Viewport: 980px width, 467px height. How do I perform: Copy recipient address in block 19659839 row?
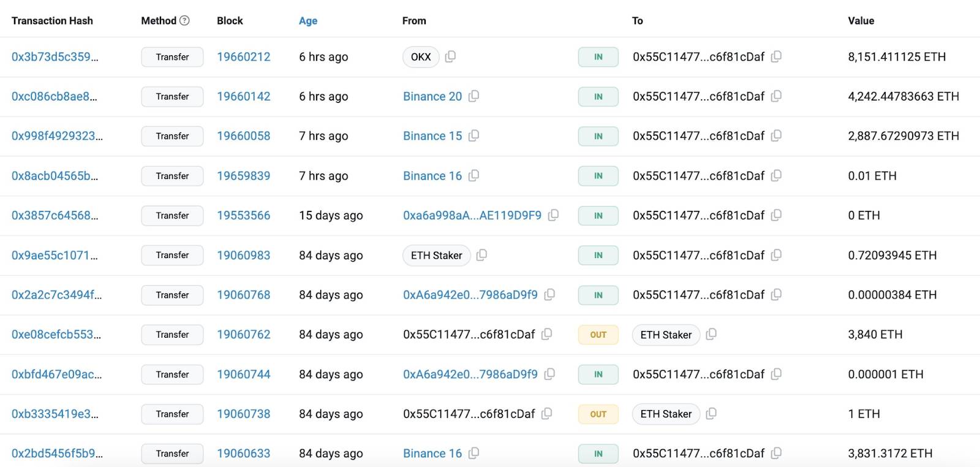tap(776, 175)
